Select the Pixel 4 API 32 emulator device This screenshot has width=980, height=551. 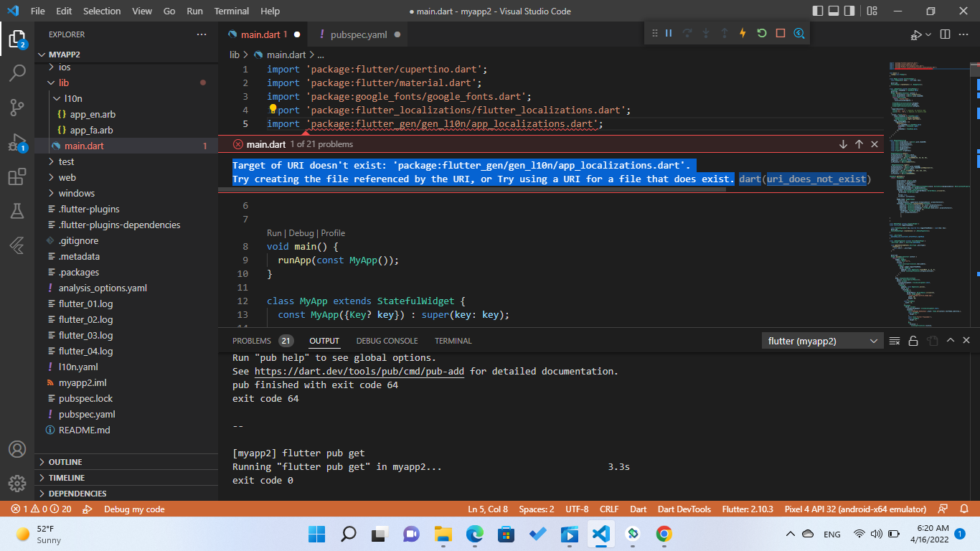point(855,509)
